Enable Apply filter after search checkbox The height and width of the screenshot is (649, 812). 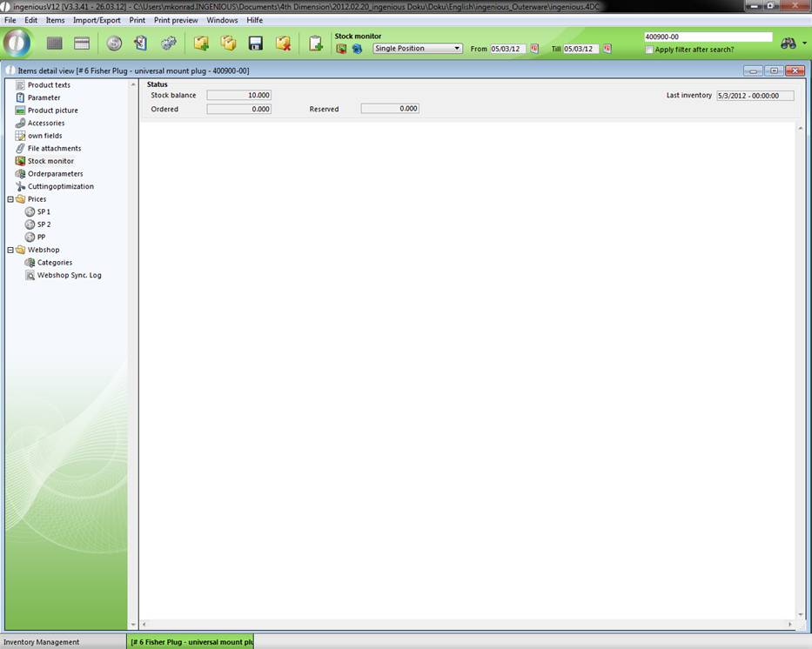point(649,50)
